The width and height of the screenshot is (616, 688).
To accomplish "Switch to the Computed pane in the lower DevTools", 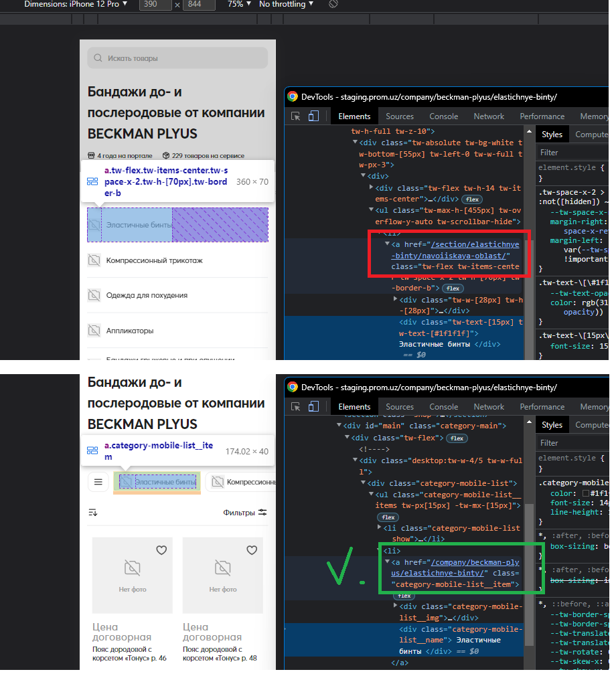I will (591, 425).
